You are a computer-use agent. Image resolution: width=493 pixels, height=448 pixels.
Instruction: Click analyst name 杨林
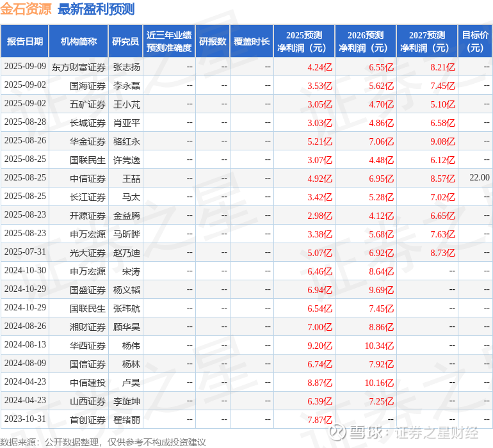point(131,364)
